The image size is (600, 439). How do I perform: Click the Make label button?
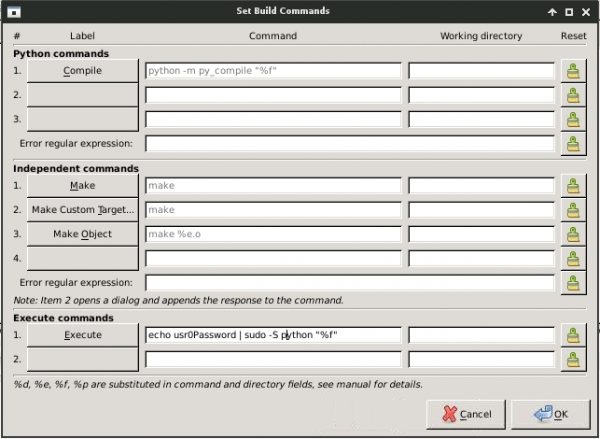pyautogui.click(x=82, y=186)
